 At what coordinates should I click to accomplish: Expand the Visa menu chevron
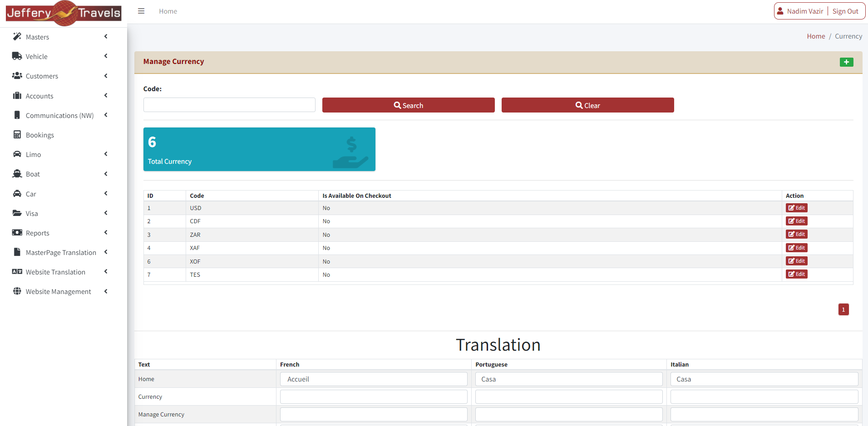pyautogui.click(x=106, y=213)
